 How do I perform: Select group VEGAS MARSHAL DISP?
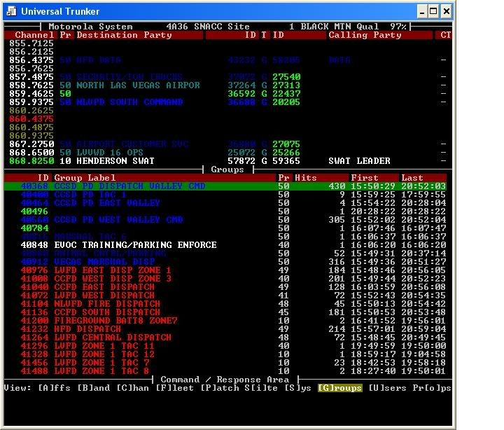(225, 261)
